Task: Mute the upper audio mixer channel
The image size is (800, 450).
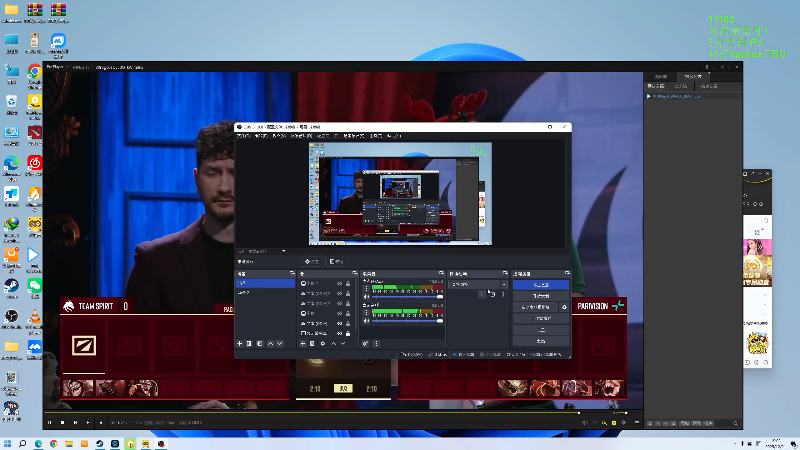Action: coord(366,296)
